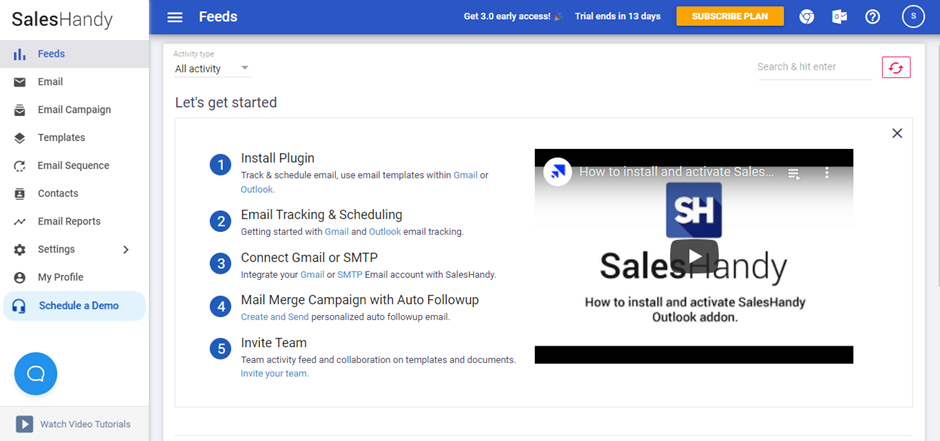
Task: Open the video's more options dots
Action: point(827,173)
